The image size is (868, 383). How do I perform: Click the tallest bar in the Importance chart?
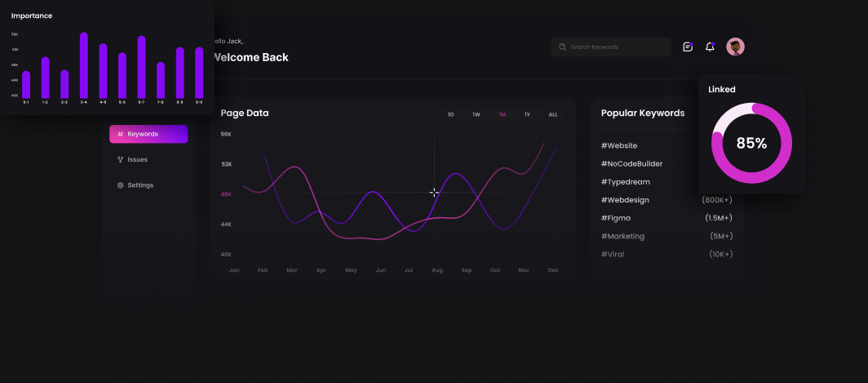tap(83, 65)
